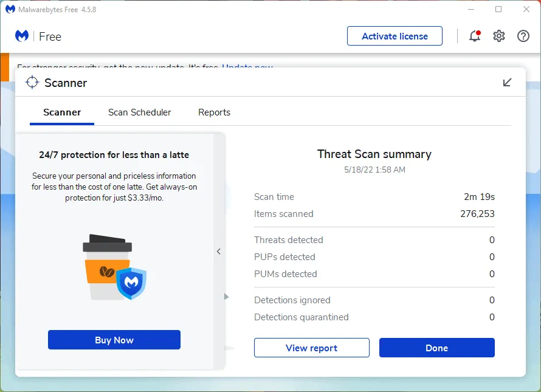This screenshot has height=392, width=541.
Task: Click the Detections ignored label
Action: pos(292,300)
